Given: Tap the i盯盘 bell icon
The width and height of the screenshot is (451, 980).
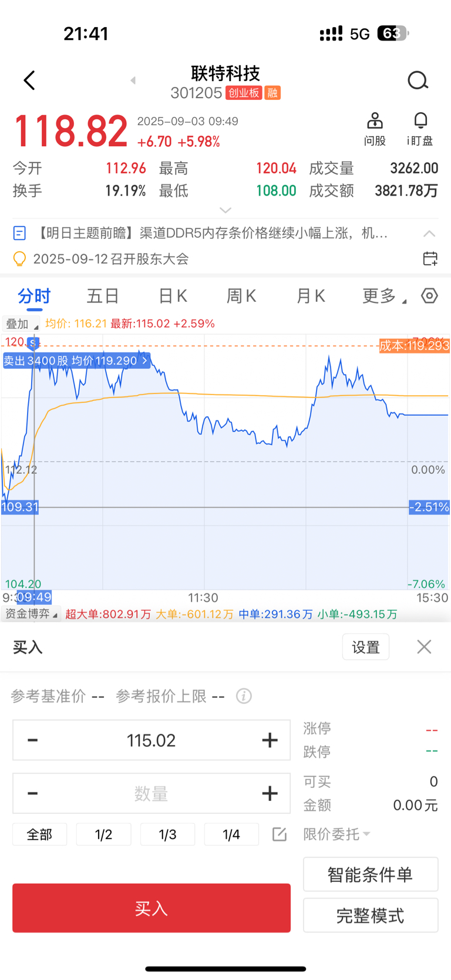Looking at the screenshot, I should [x=420, y=129].
